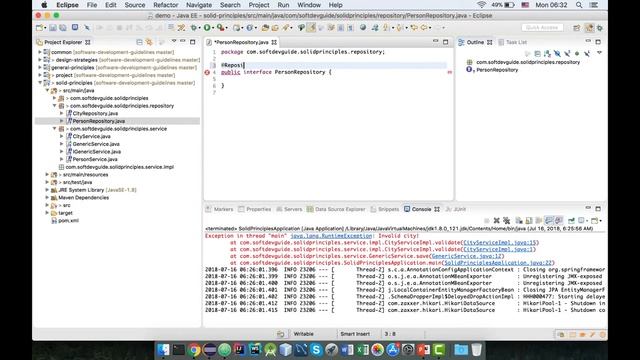Expand the JRE System Library node

point(47,190)
